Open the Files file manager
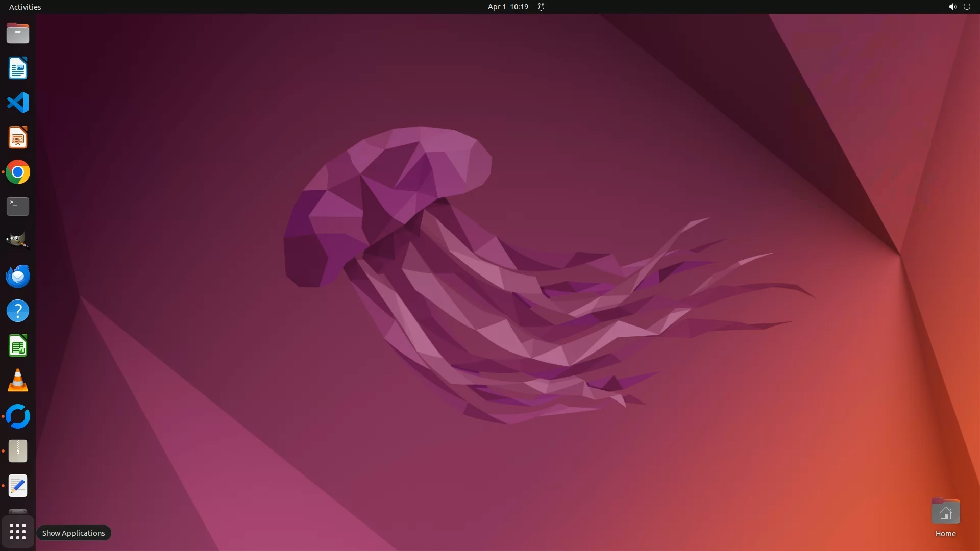Image resolution: width=980 pixels, height=551 pixels. (x=18, y=34)
